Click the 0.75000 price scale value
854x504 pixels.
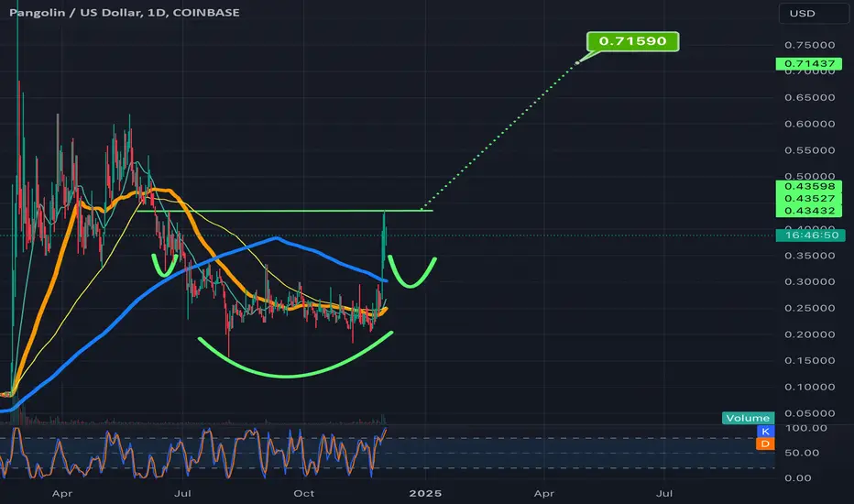click(809, 45)
